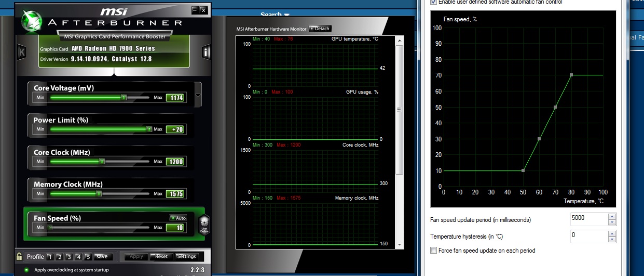644x276 pixels.
Task: Detach the hardware monitor panel
Action: (x=320, y=29)
